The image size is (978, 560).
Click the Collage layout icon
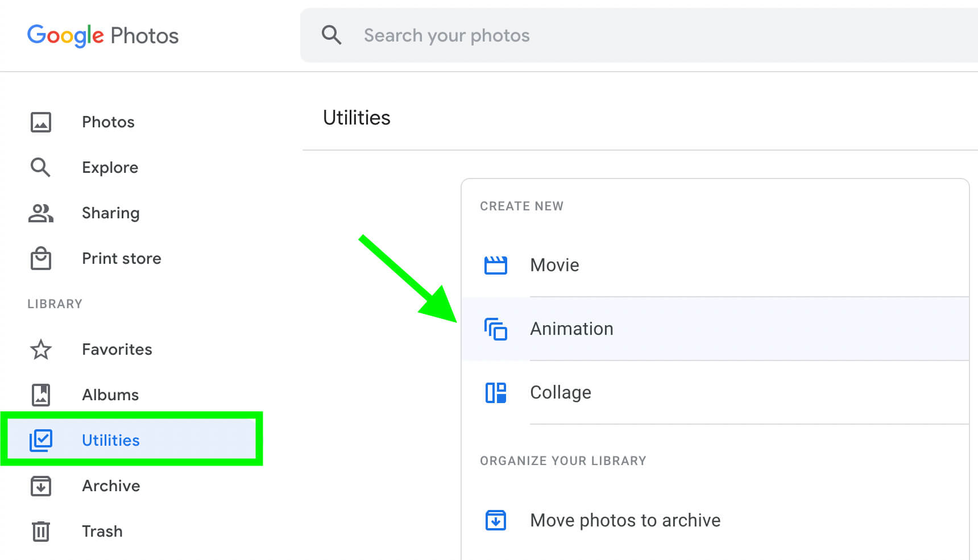coord(495,393)
